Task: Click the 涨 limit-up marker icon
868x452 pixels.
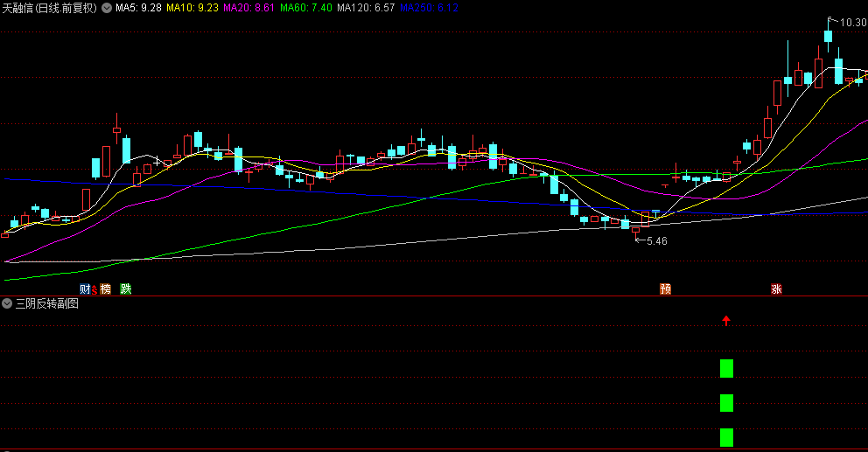Action: (x=776, y=289)
